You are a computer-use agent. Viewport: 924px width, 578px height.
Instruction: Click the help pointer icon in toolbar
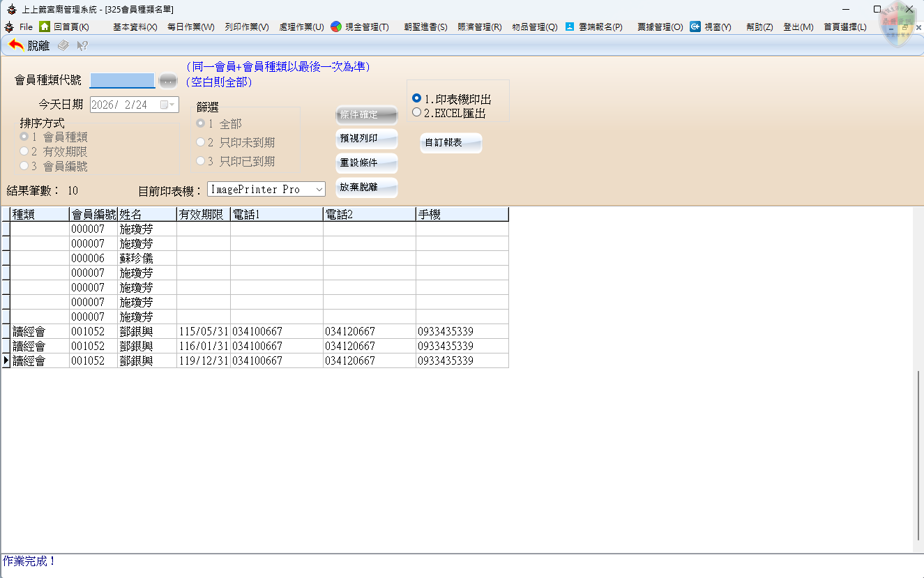(x=82, y=45)
